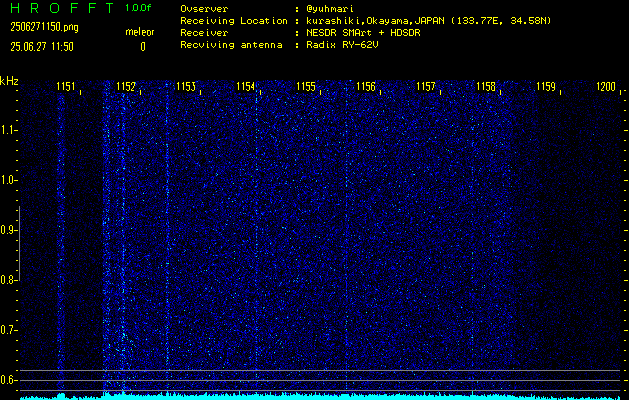Click the 1156 time marker
Image resolution: width=629 pixels, height=400 pixels.
366,87
